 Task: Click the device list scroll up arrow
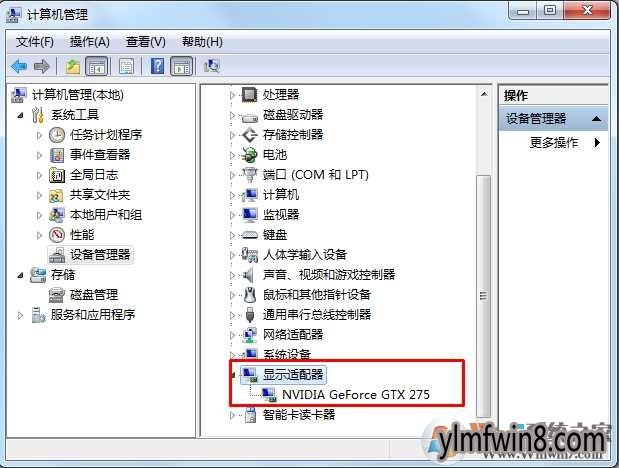click(484, 94)
